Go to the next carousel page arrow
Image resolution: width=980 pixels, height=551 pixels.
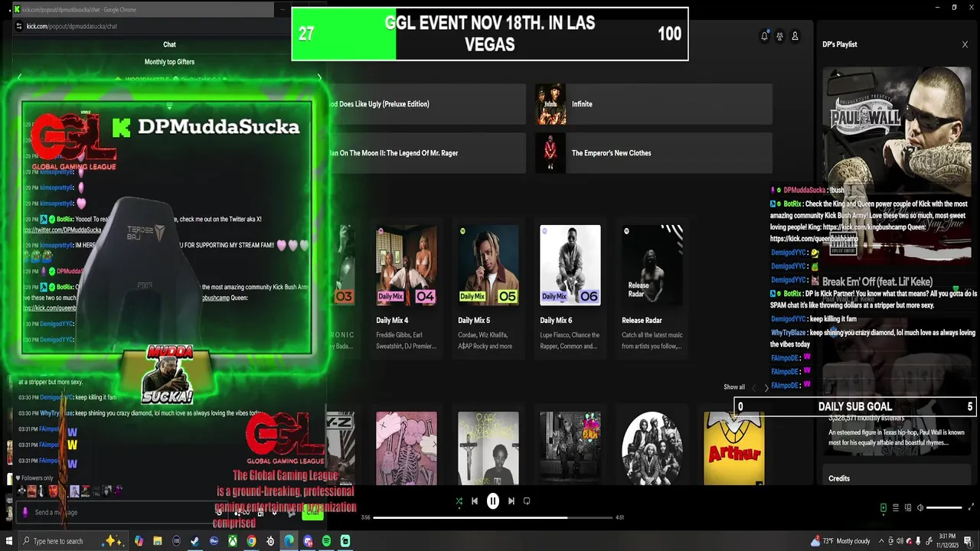tap(766, 388)
